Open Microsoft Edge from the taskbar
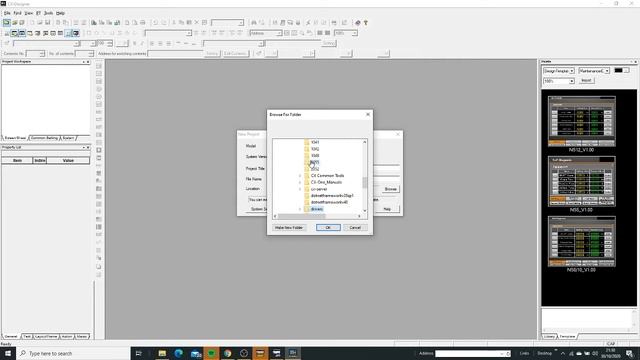Image resolution: width=640 pixels, height=360 pixels. pyautogui.click(x=178, y=353)
